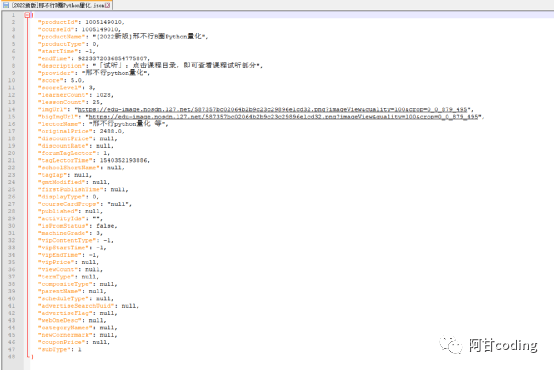Image resolution: width=554 pixels, height=370 pixels.
Task: Click the "termType" key text
Action: [57, 277]
